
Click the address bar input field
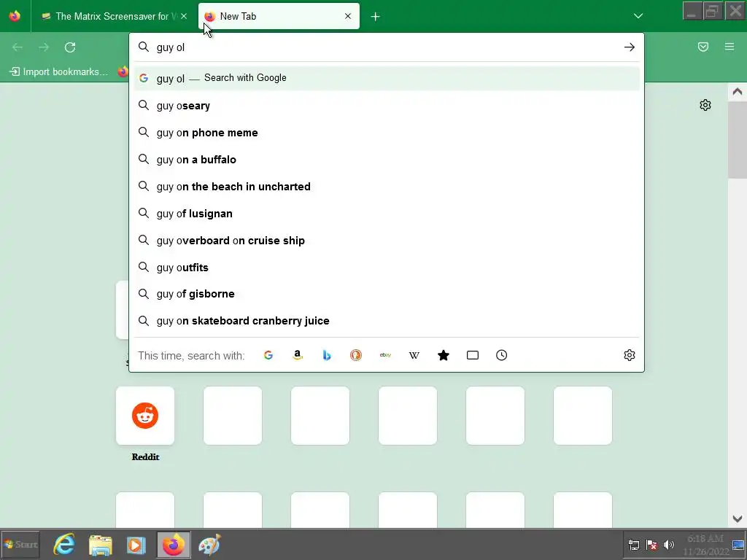pos(386,47)
